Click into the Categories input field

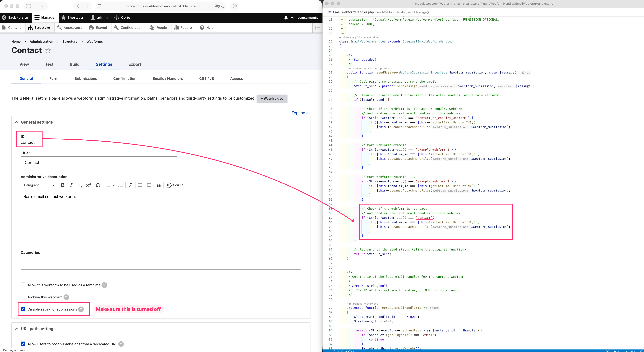[x=161, y=265]
